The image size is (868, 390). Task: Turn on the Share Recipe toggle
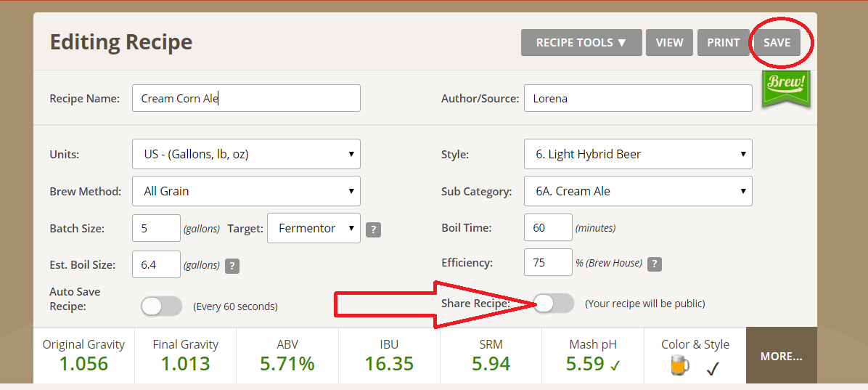pos(553,304)
